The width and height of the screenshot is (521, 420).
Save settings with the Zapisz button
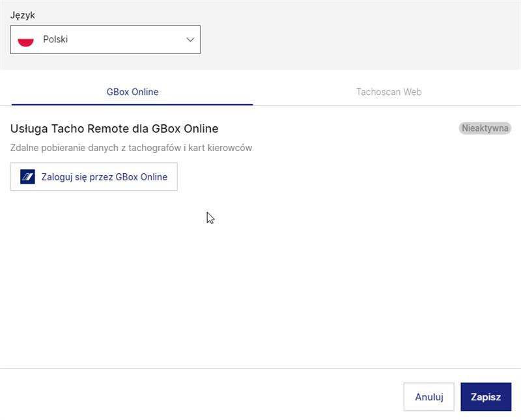[486, 397]
